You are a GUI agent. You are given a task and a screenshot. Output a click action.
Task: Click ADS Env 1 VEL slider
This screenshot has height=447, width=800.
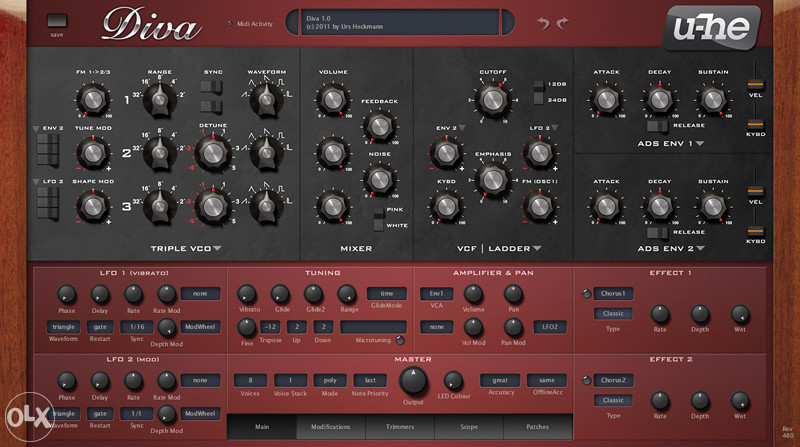(755, 84)
